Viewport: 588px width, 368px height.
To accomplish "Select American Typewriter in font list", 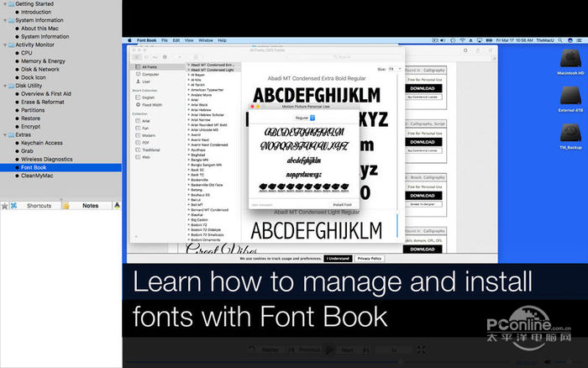I will point(207,90).
